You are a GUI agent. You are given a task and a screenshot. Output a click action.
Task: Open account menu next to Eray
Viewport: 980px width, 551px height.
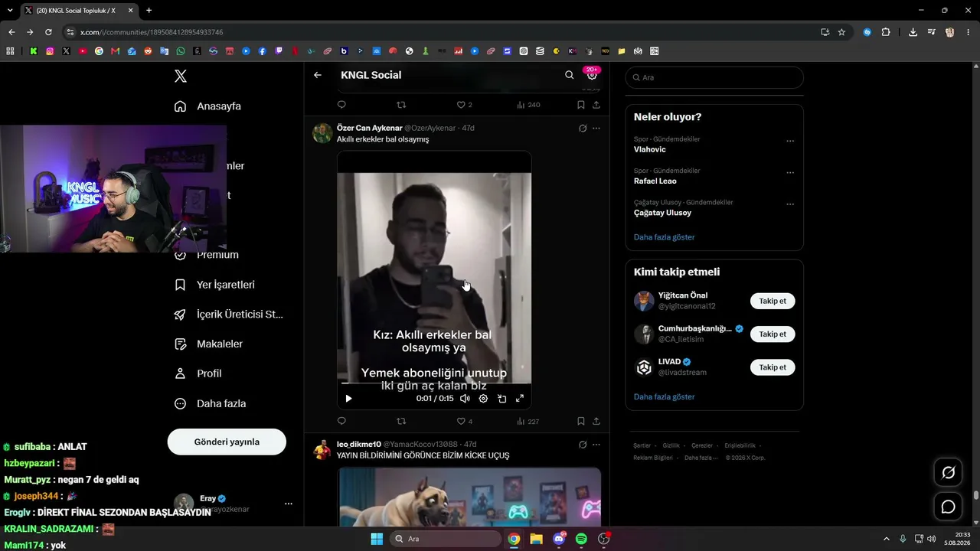289,504
